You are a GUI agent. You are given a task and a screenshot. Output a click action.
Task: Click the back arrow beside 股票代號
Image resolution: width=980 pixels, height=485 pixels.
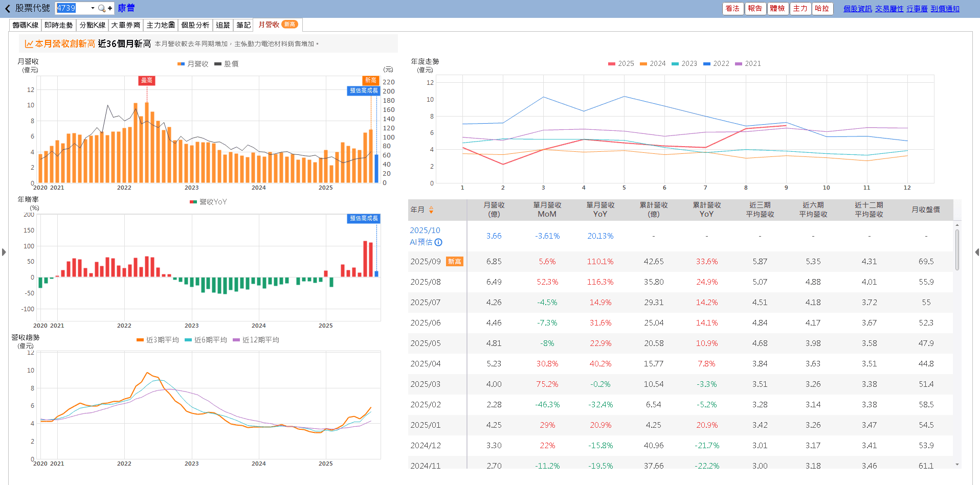click(8, 9)
